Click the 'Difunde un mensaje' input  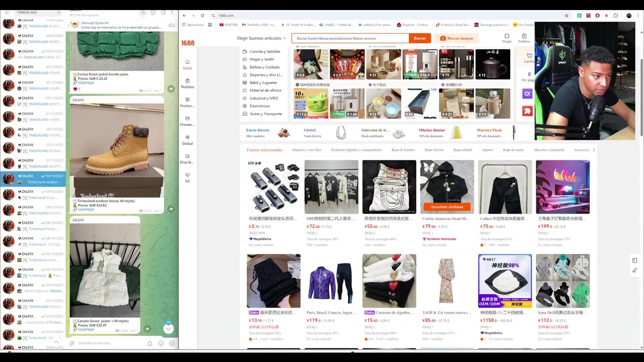111,343
